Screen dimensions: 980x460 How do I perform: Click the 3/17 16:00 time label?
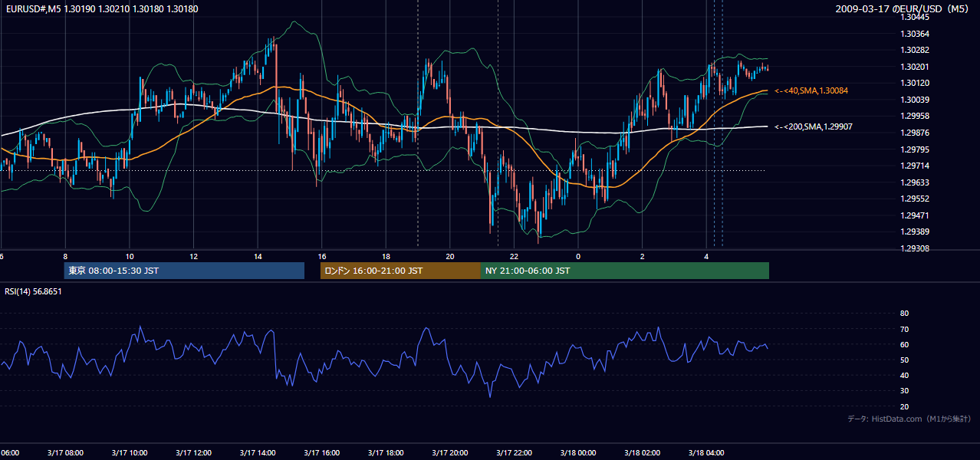click(x=322, y=452)
